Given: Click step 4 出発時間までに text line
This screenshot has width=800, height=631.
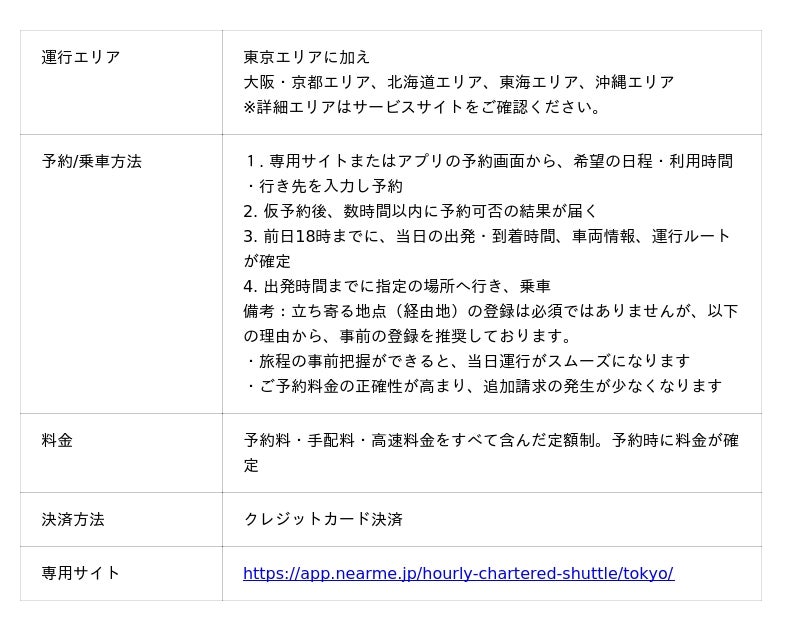Looking at the screenshot, I should point(397,286).
